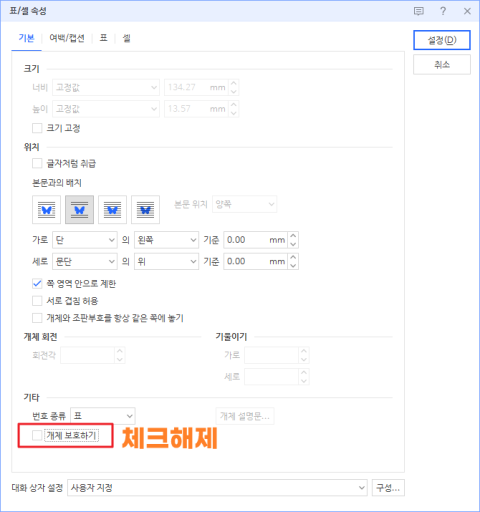The image size is (480, 512).
Task: Open the 가로 단 dropdown
Action: [x=85, y=240]
